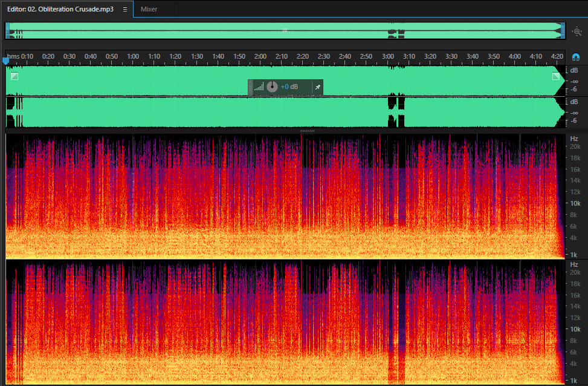Click the overview navigator center grip
The width and height of the screenshot is (588, 386).
[285, 30]
